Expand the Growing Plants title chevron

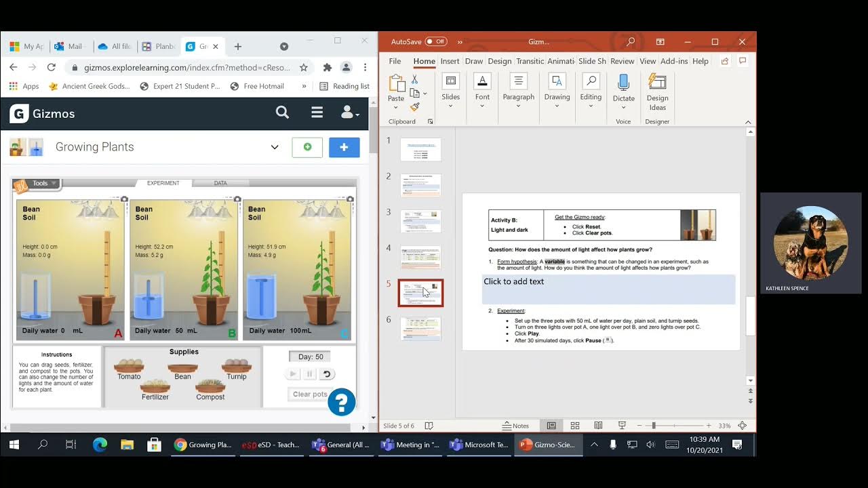coord(275,147)
